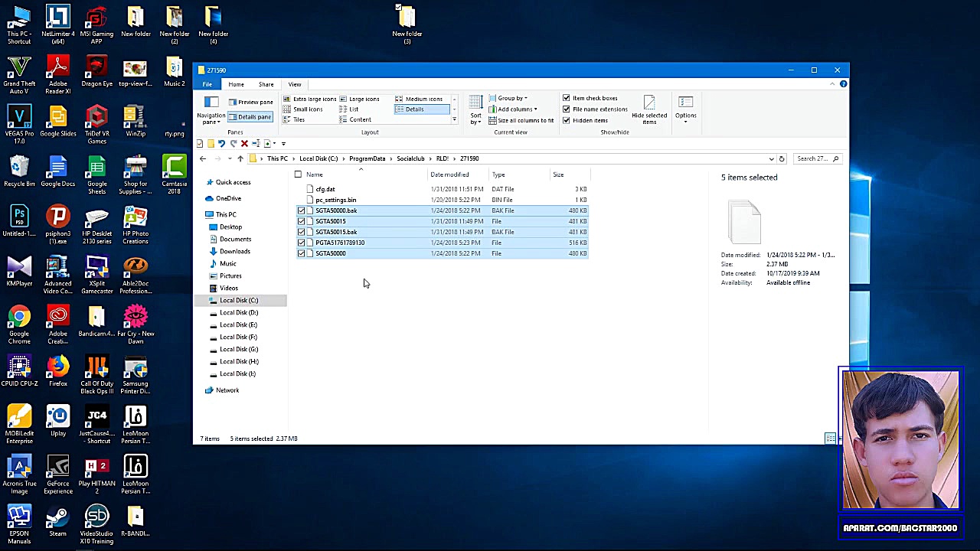Click the red Delete icon in quick access toolbar

click(x=244, y=144)
